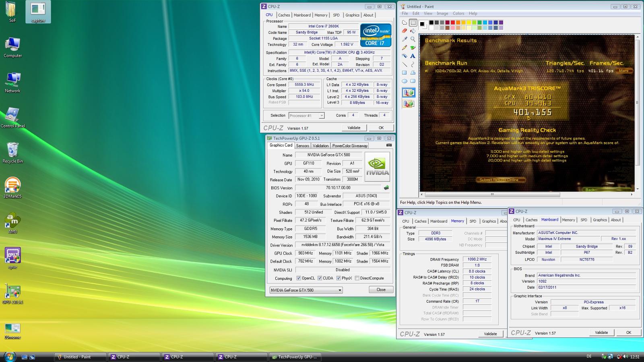The image size is (644, 362).
Task: Choose the opaque selection option in Paint
Action: (x=409, y=93)
